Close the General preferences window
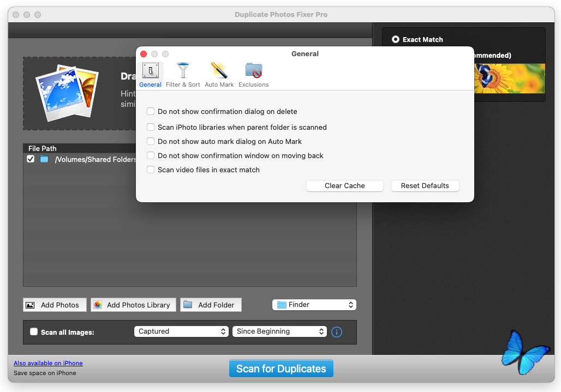Screen dimensions: 561x392 pyautogui.click(x=144, y=54)
